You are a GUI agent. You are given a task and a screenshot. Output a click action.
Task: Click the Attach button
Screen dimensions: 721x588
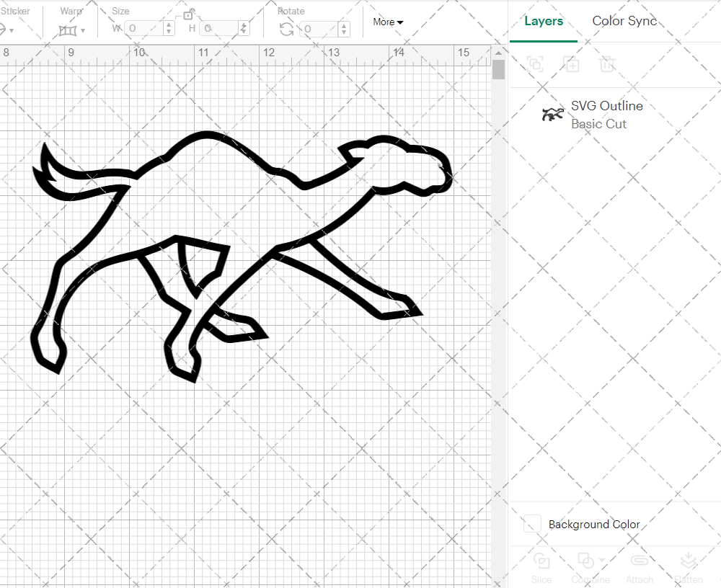coord(639,566)
